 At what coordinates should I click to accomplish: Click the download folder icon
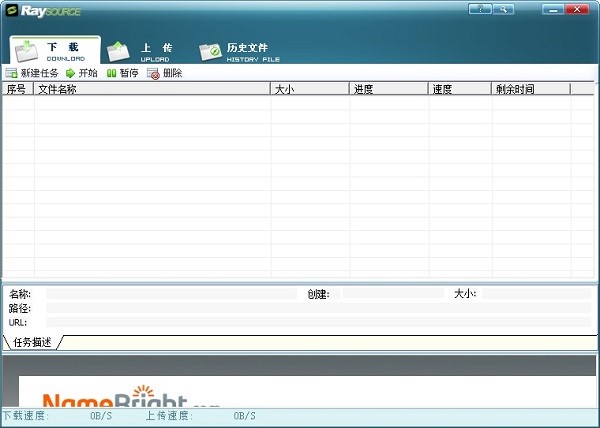(26, 51)
